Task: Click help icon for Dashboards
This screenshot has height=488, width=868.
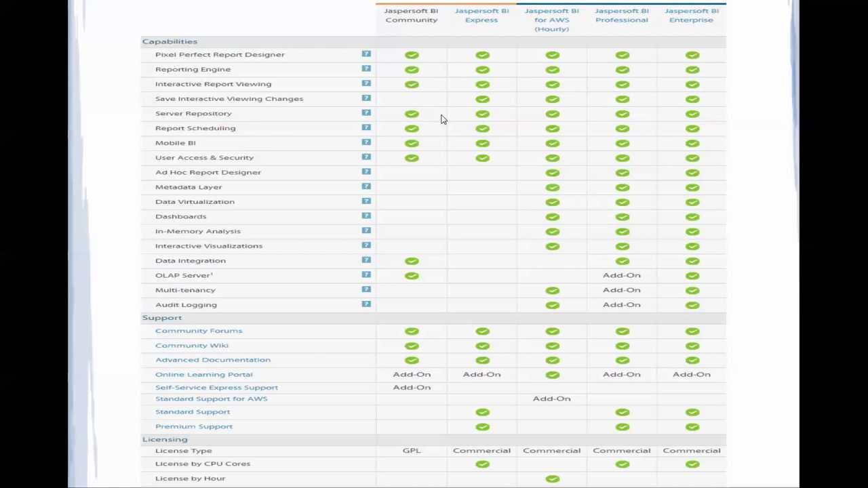Action: [366, 216]
